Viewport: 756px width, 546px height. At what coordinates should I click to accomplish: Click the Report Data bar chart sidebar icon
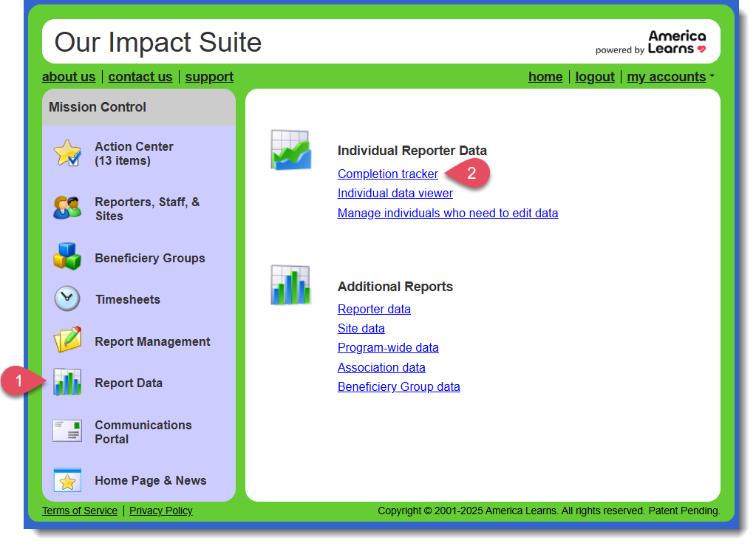click(x=67, y=382)
